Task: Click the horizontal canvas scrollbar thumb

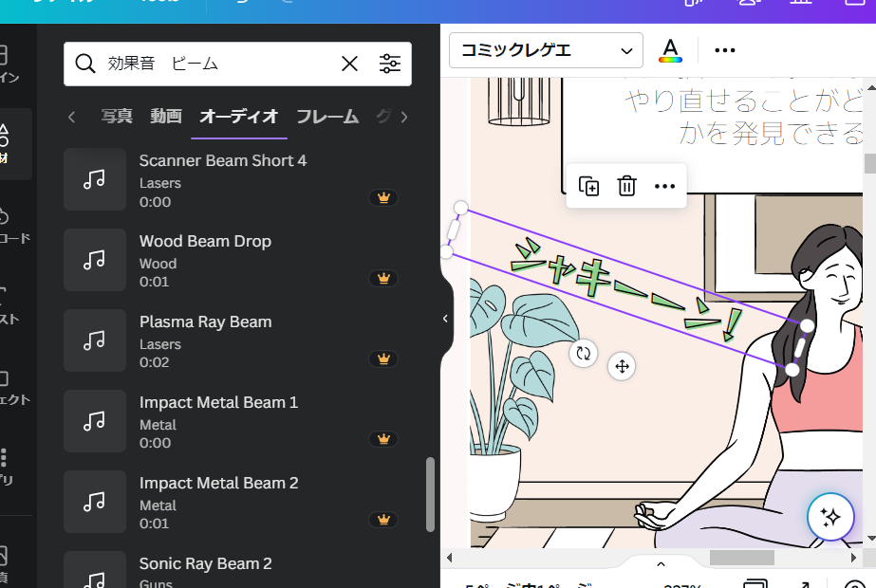Action: 742,558
